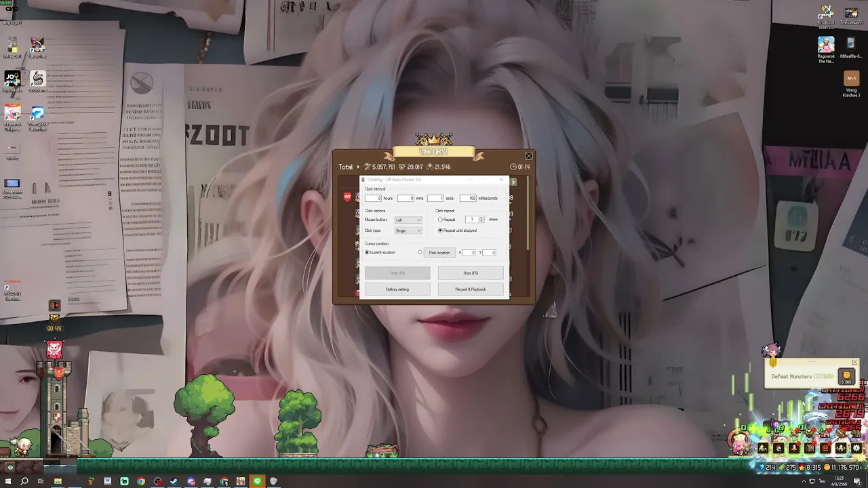Select the Repeat times radio button
This screenshot has width=868, height=488.
coord(440,220)
